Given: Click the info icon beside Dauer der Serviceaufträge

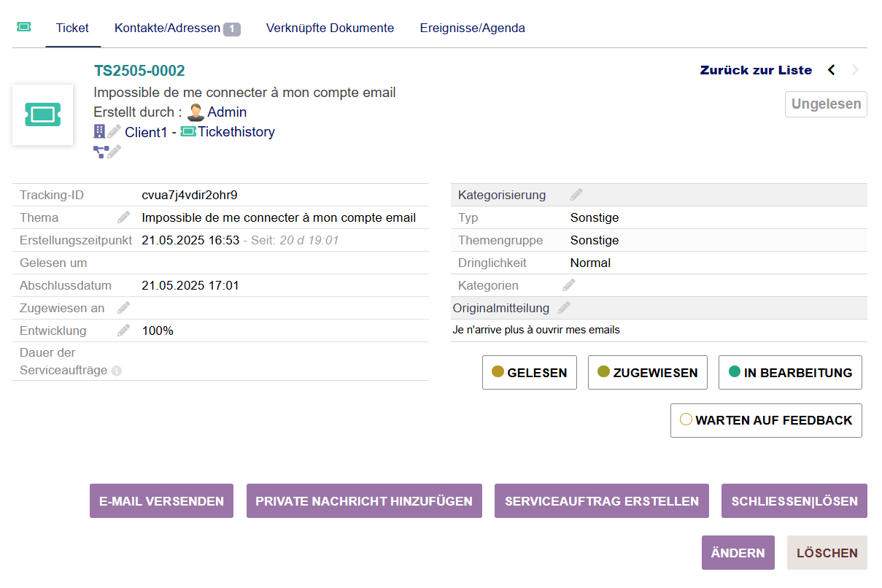Looking at the screenshot, I should [117, 371].
